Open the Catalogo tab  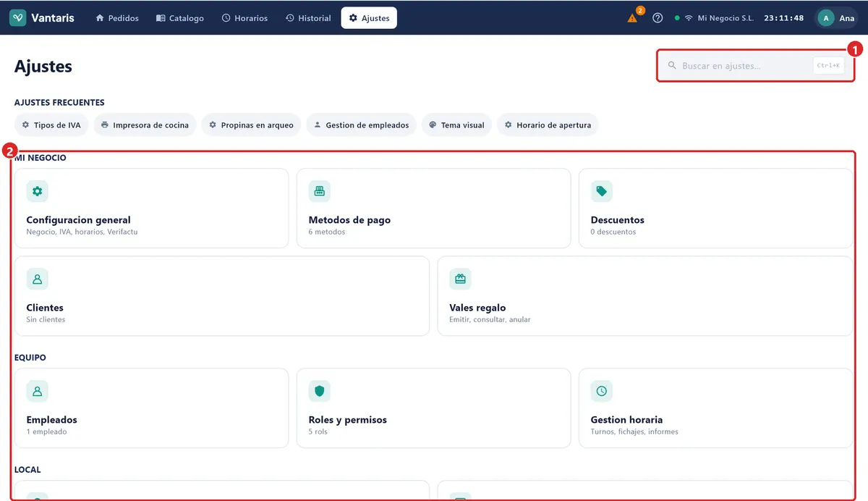click(180, 18)
